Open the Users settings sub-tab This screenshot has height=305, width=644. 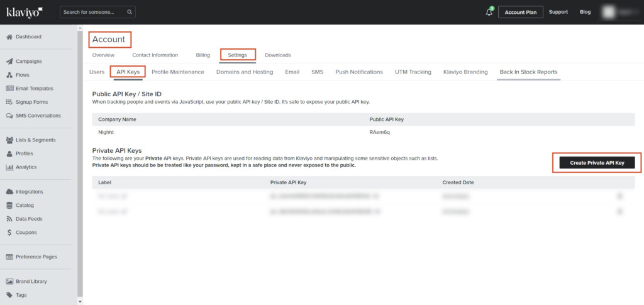coord(97,72)
